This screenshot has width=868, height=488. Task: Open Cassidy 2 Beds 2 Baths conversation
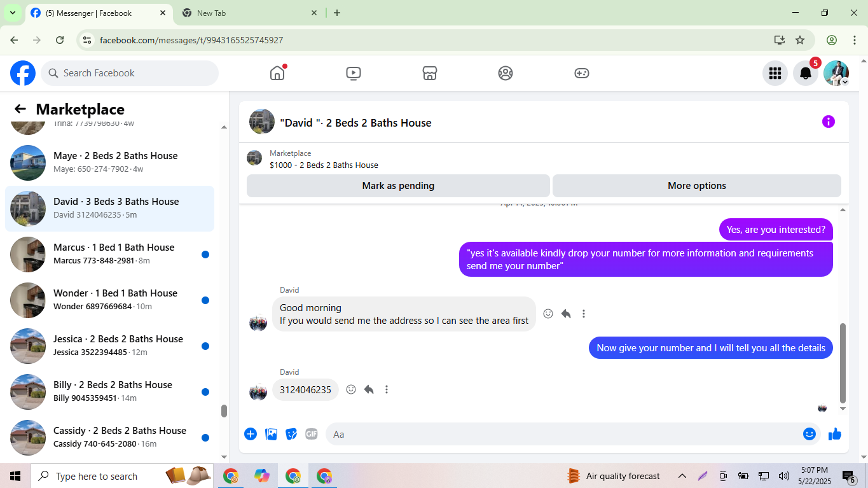click(109, 438)
